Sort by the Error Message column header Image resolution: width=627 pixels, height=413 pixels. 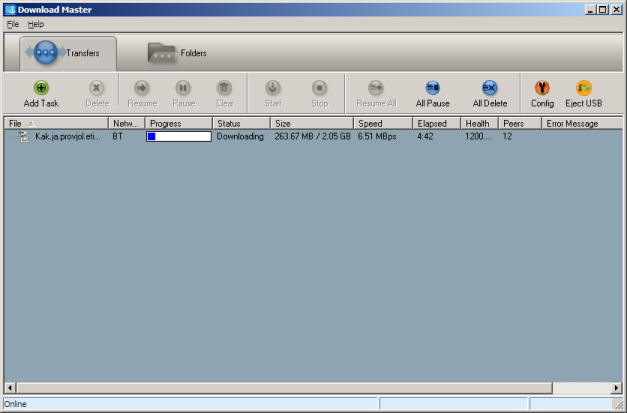pos(582,124)
